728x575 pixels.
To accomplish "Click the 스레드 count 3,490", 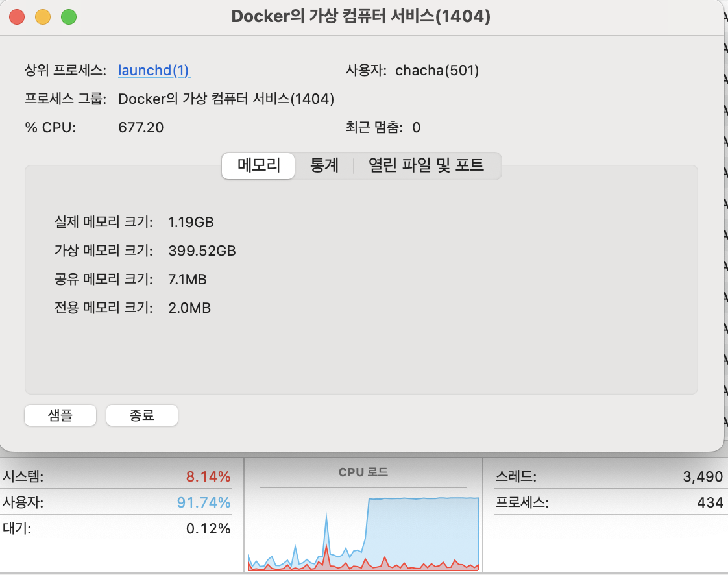I will [703, 476].
